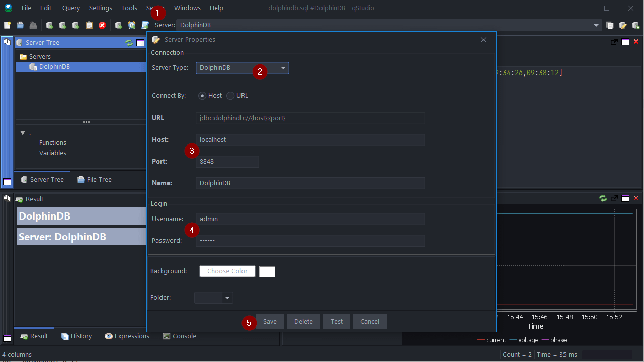Select the URL connect-by radio button
Screen dimensions: 644x362
pos(230,96)
